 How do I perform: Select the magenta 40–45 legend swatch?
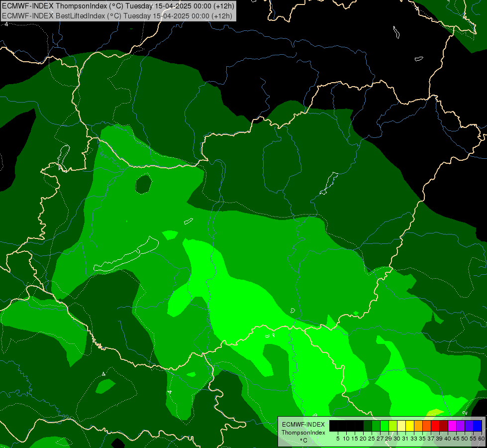coord(452,426)
